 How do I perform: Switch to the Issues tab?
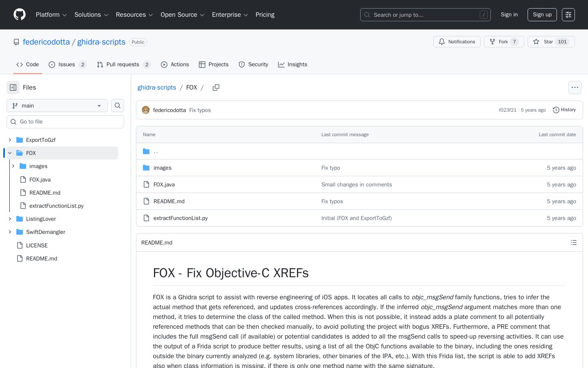(67, 65)
